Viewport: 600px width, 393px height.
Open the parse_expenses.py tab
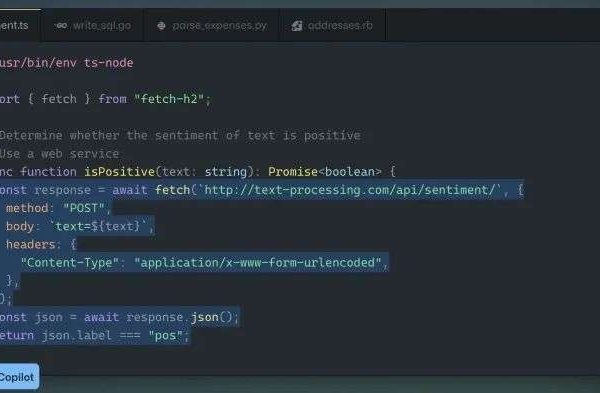tap(212, 26)
